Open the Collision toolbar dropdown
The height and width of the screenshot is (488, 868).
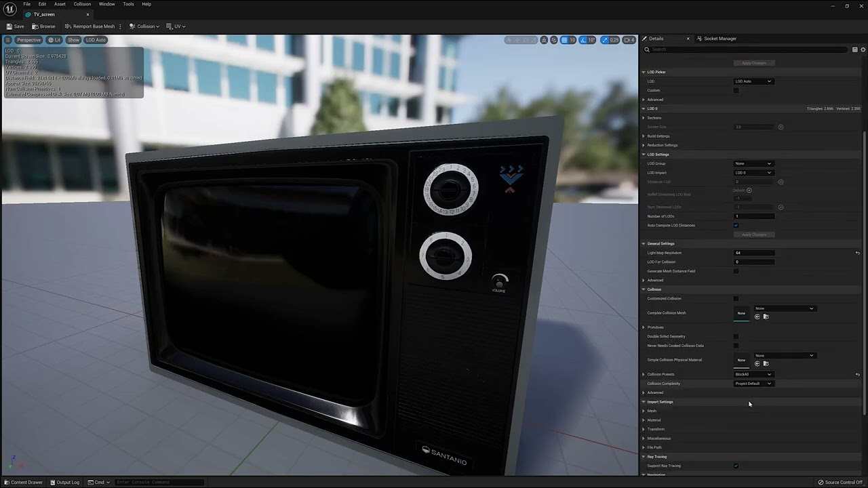(144, 26)
